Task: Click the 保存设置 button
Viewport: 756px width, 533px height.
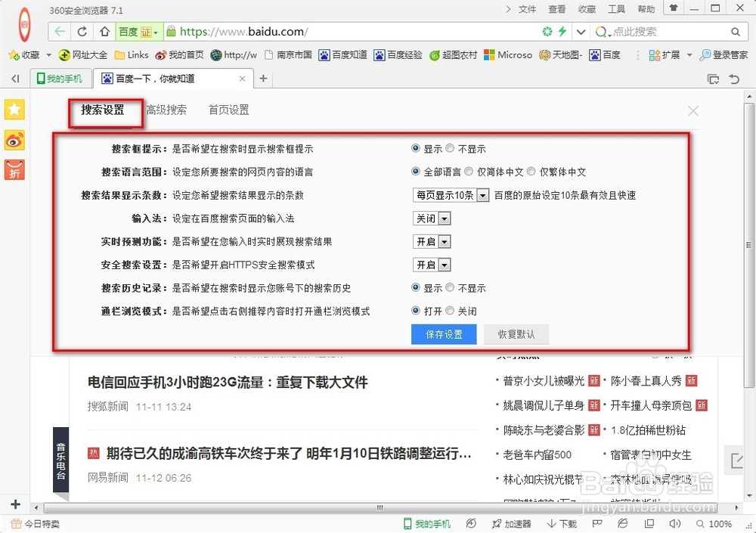Action: pos(444,334)
